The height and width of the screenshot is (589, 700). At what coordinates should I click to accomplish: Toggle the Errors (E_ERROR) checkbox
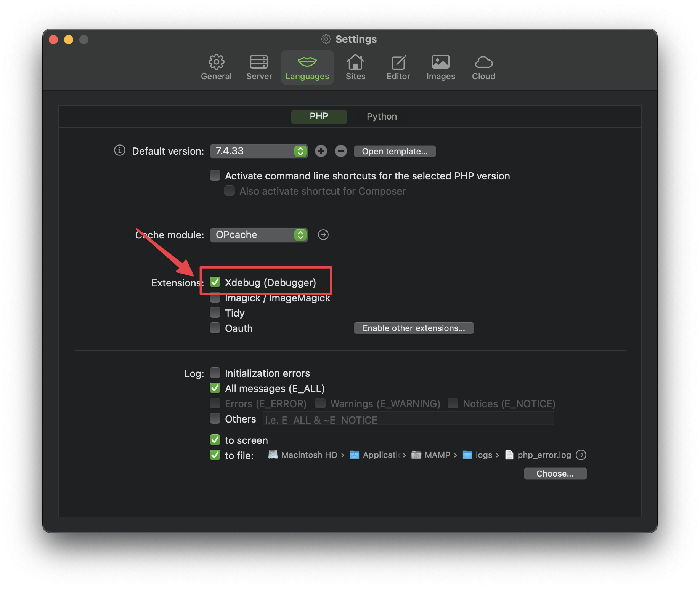pos(215,403)
